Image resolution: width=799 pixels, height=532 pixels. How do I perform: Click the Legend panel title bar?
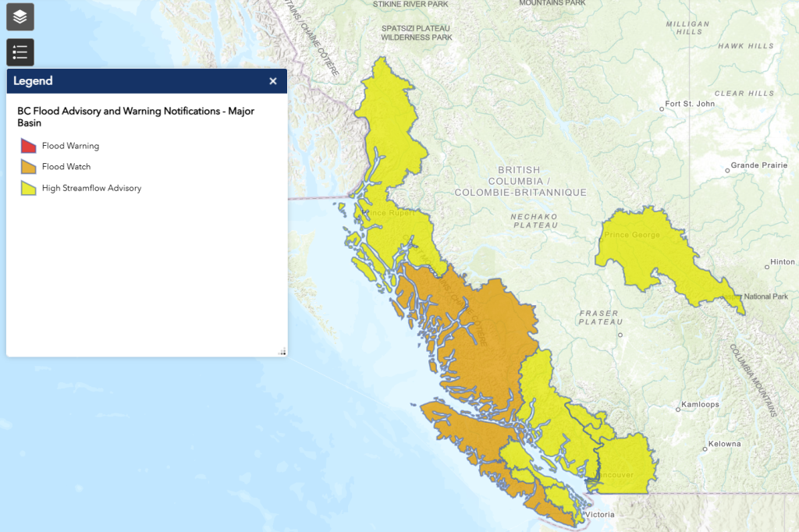pos(140,81)
